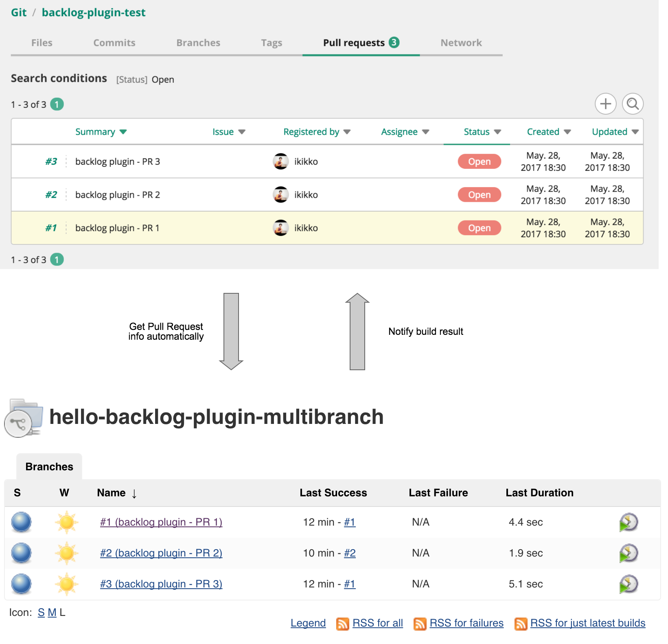Click Open status badge on PR 3
Viewport: 668px width, 644px height.
pyautogui.click(x=479, y=162)
